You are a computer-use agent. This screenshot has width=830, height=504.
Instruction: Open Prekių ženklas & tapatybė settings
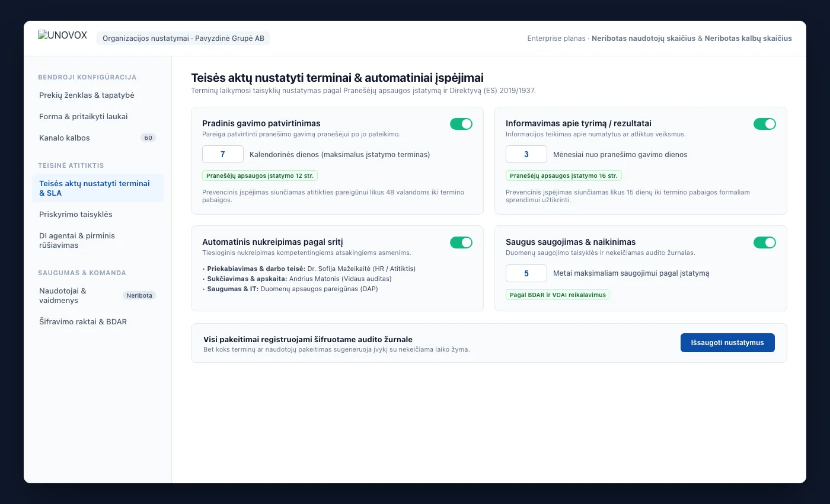tap(98, 95)
